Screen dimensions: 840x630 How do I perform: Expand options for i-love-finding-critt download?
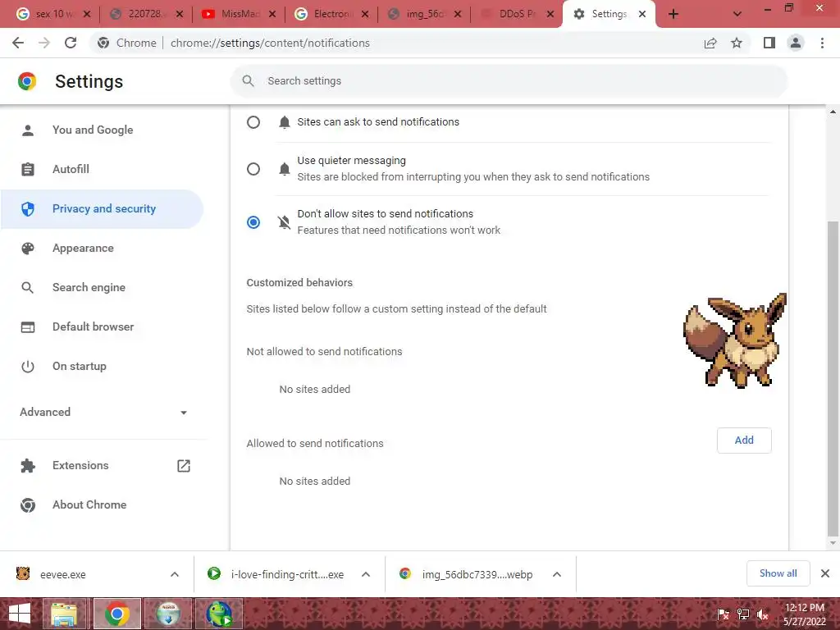click(366, 574)
